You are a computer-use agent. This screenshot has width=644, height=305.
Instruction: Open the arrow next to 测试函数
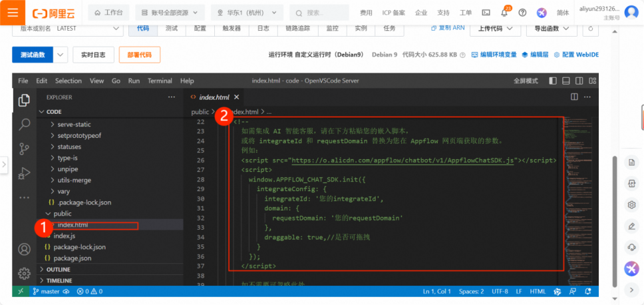61,55
